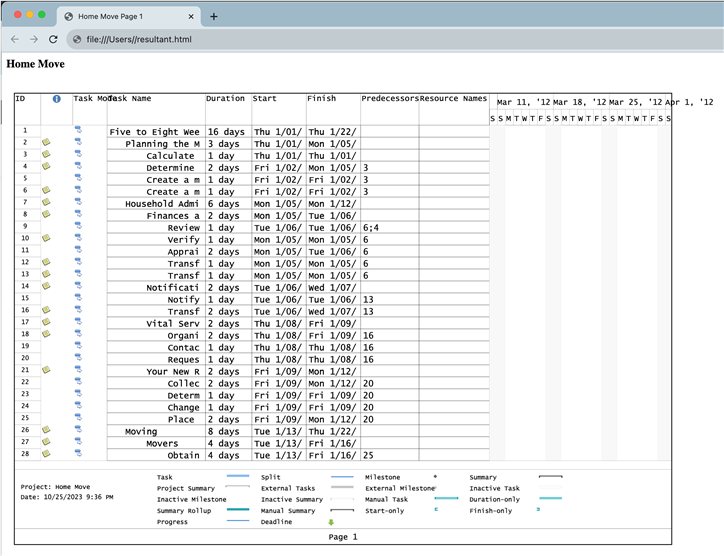Focus the address bar showing resultant.html
The height and width of the screenshot is (556, 724).
pyautogui.click(x=300, y=39)
